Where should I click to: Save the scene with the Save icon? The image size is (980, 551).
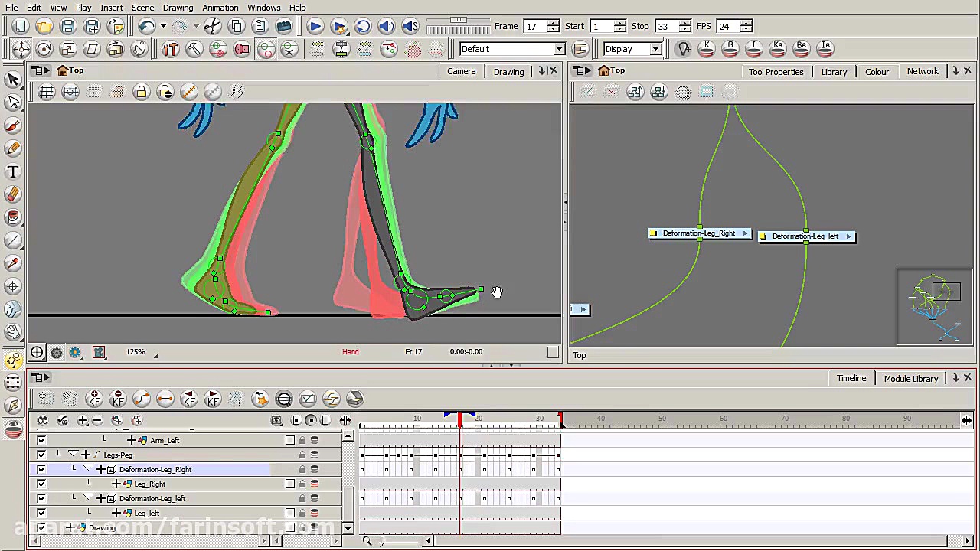[68, 27]
